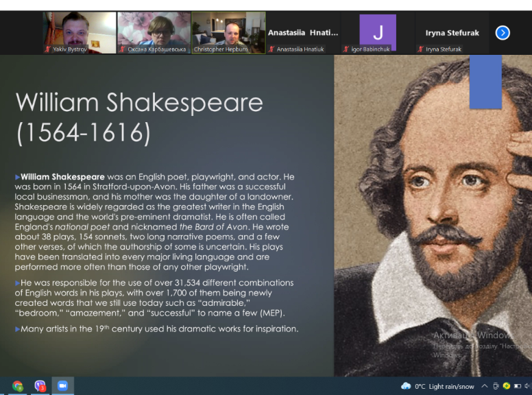Click the Anastasiia Hnatiuk participant tile
Image resolution: width=532 pixels, height=395 pixels.
(x=303, y=33)
